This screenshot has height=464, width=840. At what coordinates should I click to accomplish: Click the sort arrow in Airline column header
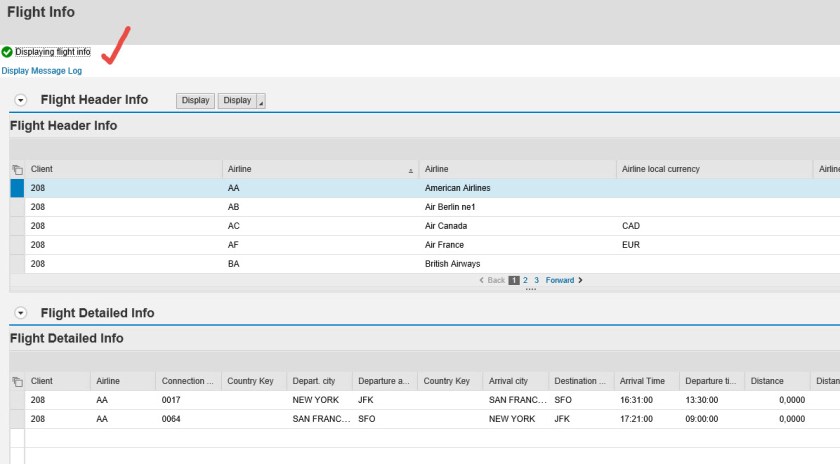click(x=409, y=171)
